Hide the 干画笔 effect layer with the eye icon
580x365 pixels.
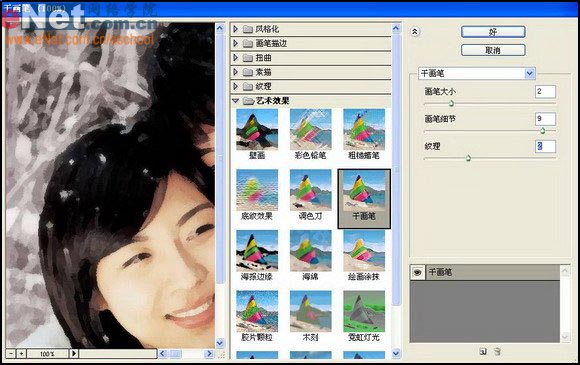(418, 273)
